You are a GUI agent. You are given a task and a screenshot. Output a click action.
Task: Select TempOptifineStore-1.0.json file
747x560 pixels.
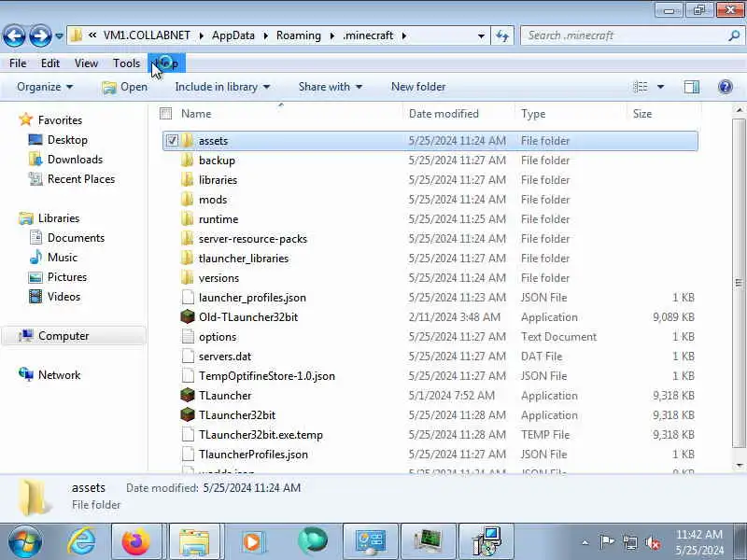[267, 376]
